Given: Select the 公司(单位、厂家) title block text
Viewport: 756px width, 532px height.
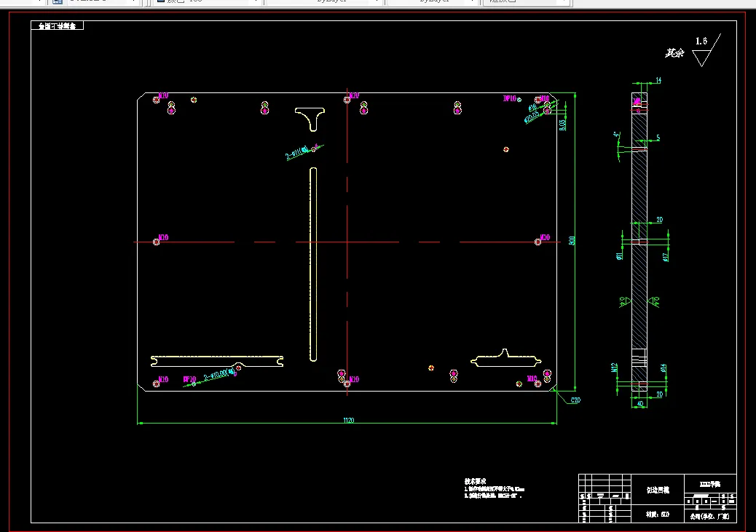Looking at the screenshot, I should pyautogui.click(x=710, y=516).
